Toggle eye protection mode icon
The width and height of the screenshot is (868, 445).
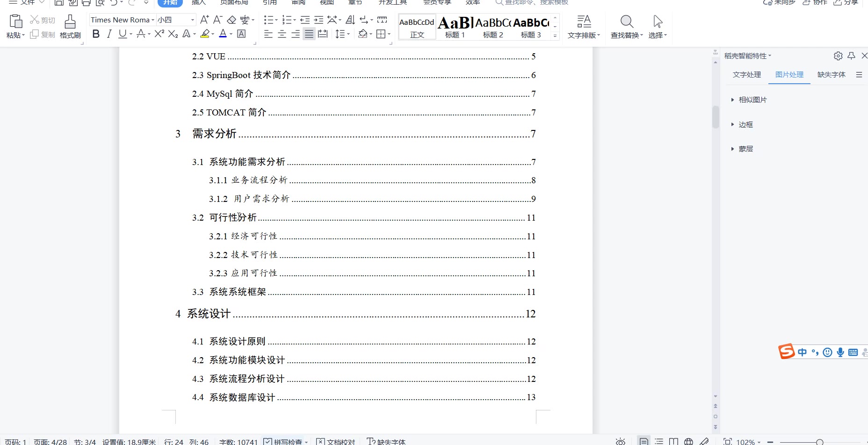621,442
